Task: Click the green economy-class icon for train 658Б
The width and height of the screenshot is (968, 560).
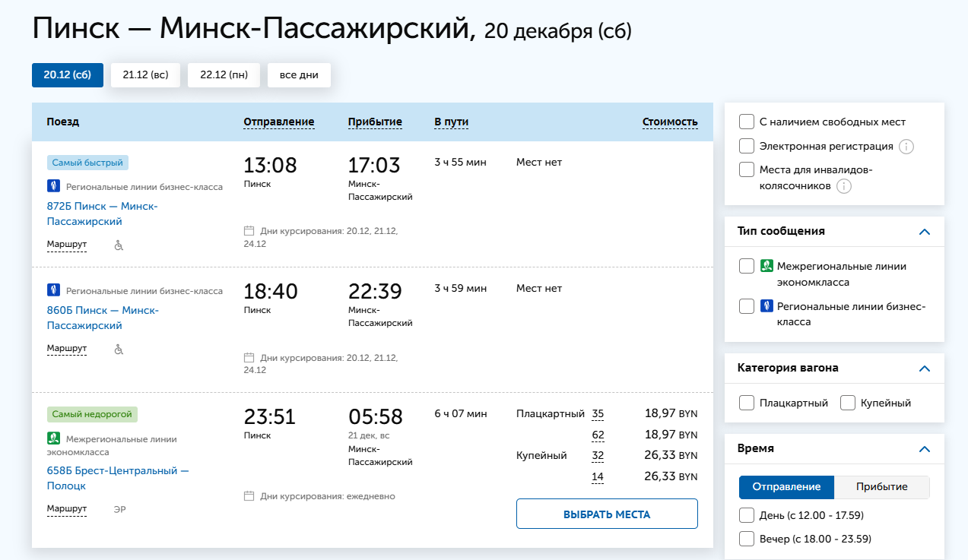Action: 53,438
